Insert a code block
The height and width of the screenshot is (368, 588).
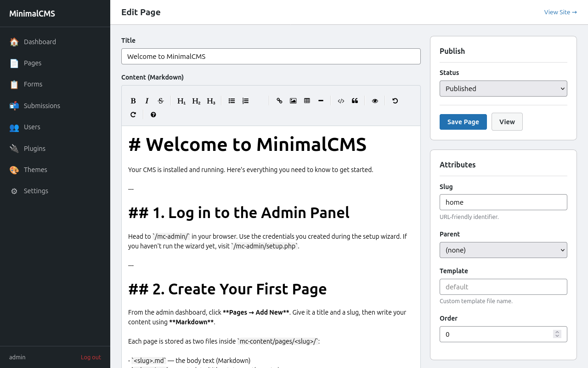pyautogui.click(x=341, y=101)
